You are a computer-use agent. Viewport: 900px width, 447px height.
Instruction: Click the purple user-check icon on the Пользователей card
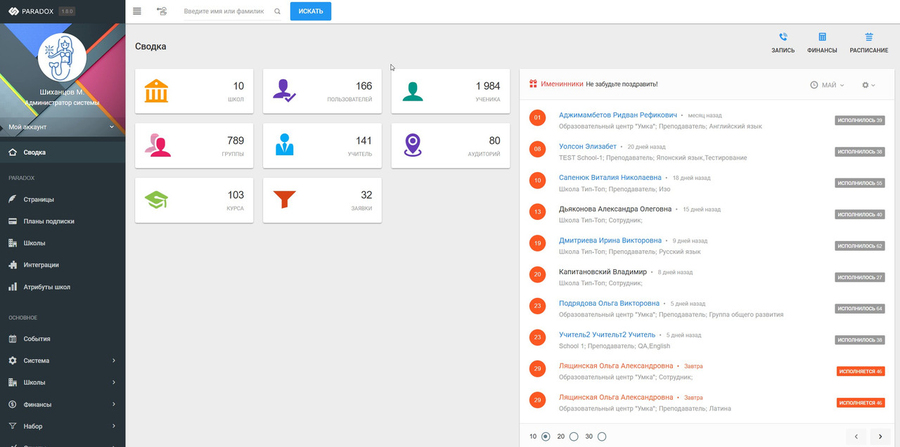[x=284, y=91]
